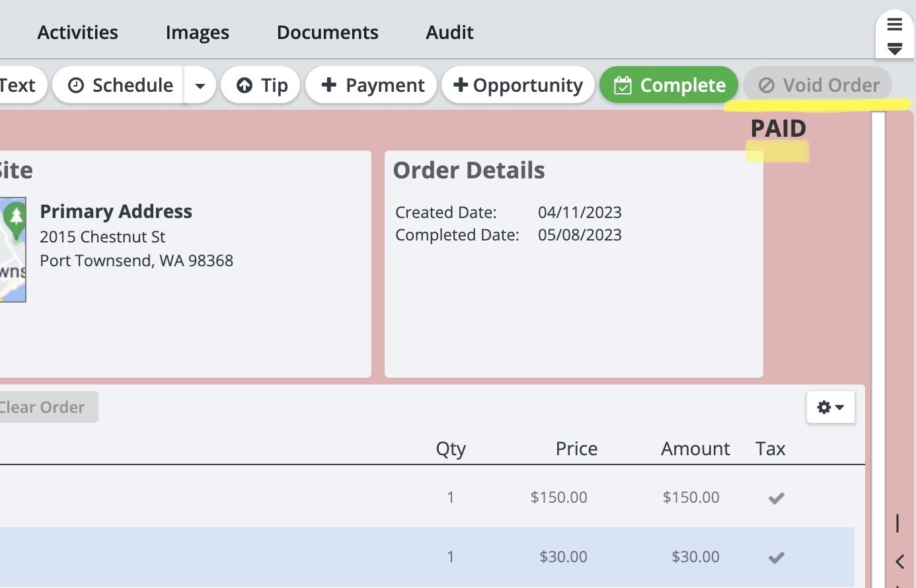The width and height of the screenshot is (916, 588).
Task: Go to the Documents tab
Action: pos(327,32)
